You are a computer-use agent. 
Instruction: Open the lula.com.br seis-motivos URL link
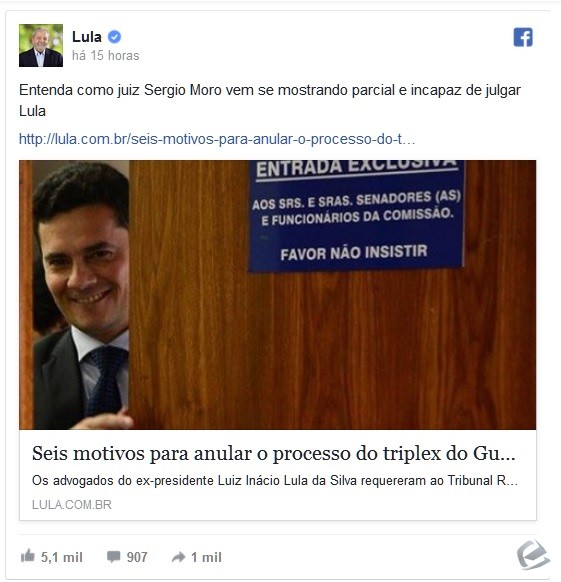point(217,139)
